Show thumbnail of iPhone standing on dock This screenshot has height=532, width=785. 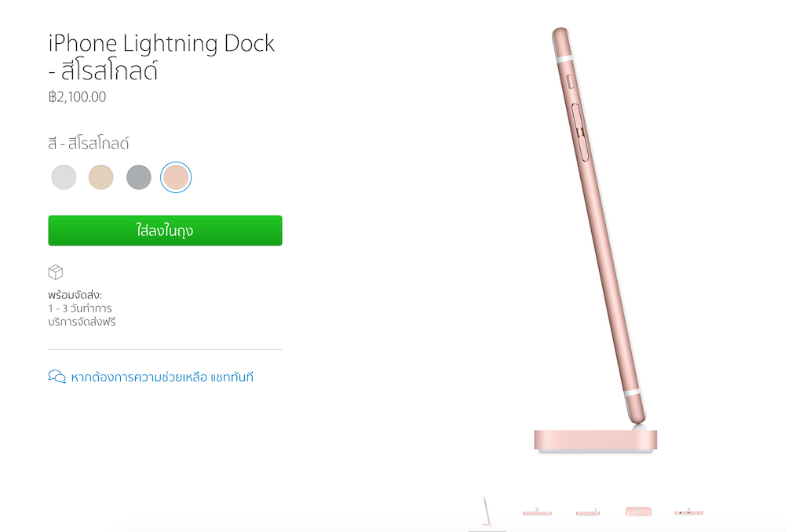tap(487, 511)
